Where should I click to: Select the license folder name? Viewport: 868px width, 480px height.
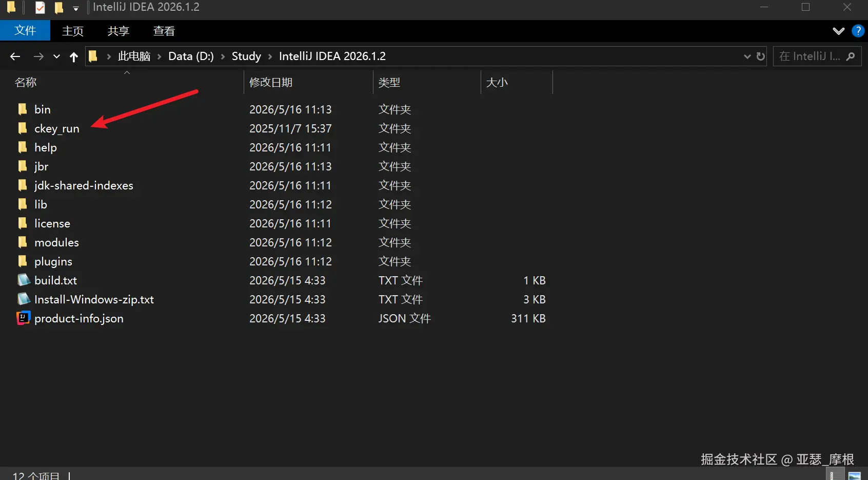[52, 223]
